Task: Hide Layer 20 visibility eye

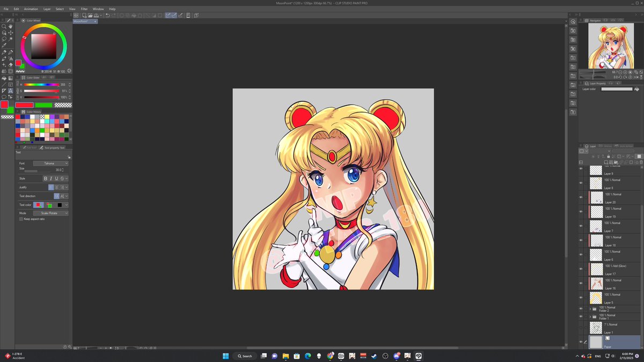Action: pyautogui.click(x=581, y=197)
